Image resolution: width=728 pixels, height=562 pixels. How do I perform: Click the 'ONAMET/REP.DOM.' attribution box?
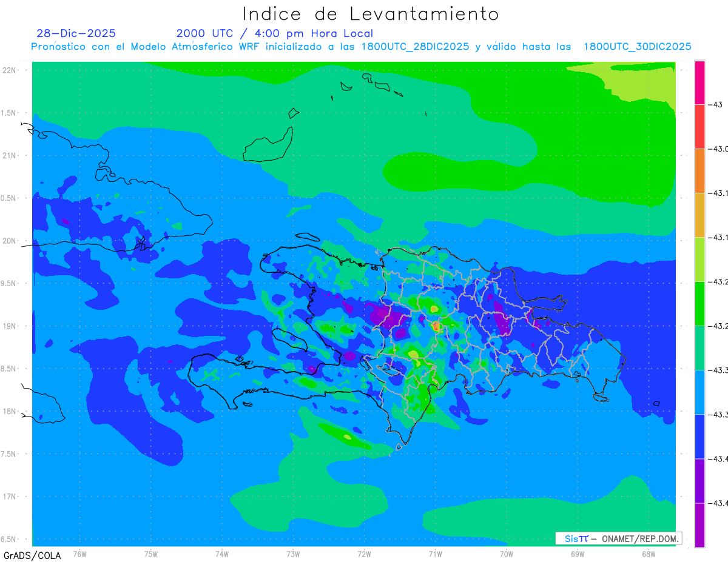tap(619, 538)
